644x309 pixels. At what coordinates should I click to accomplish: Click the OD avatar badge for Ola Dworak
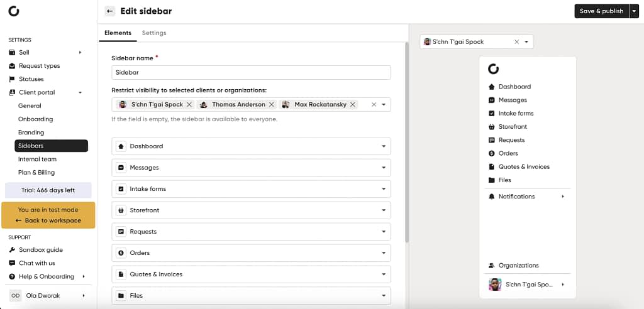point(15,295)
